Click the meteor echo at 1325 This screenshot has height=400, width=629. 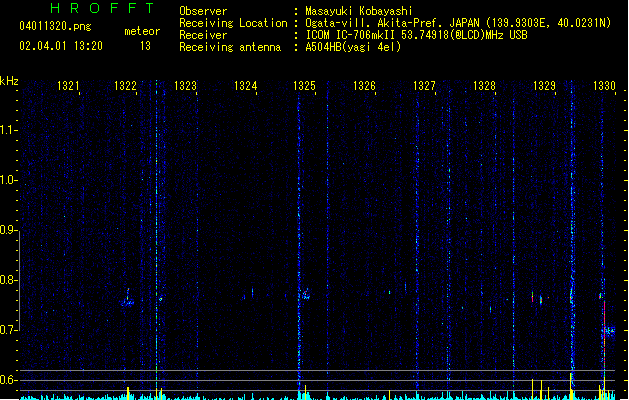305,295
